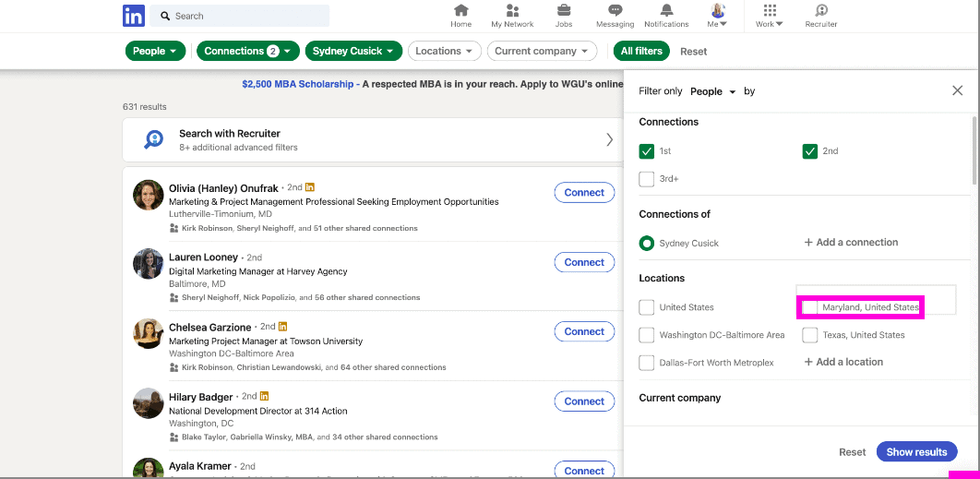Click the Search with Recruiter magnifier icon
Viewport: 980px width, 479px height.
tap(153, 139)
